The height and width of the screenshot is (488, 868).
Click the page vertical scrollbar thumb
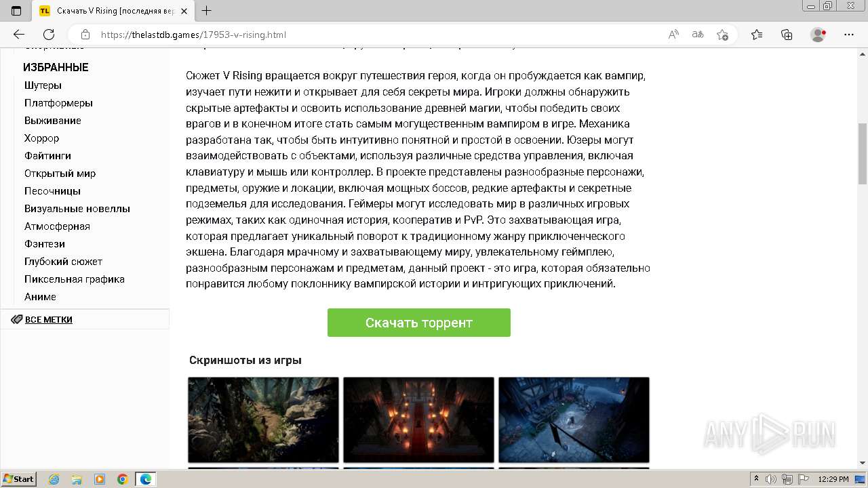point(863,154)
